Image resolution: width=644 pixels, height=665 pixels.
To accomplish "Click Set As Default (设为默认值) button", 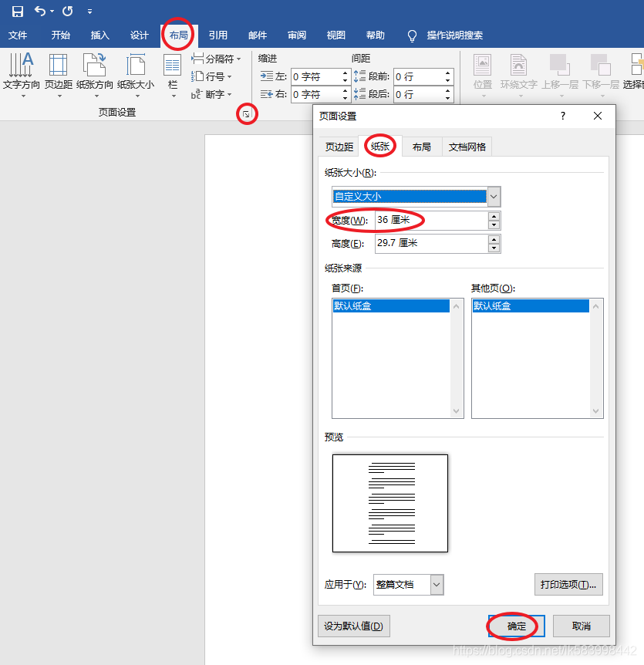I will [x=353, y=626].
